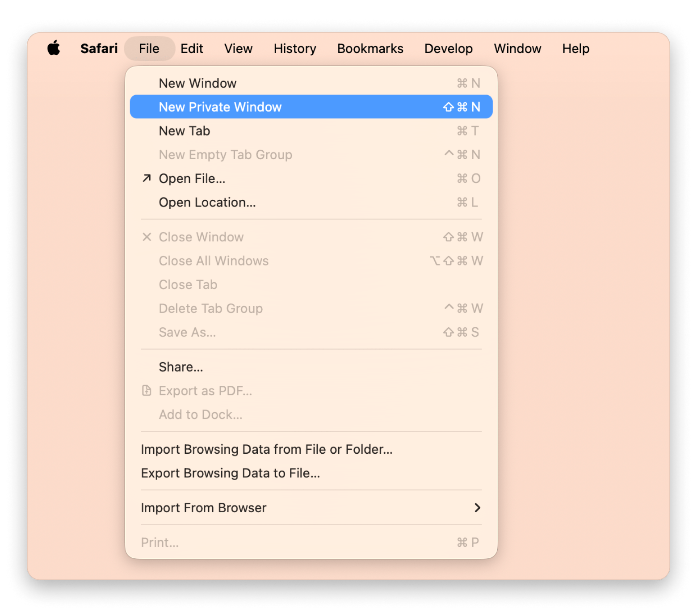Viewport: 697px width, 616px height.
Task: Click the X icon beside Close Window
Action: 147,237
